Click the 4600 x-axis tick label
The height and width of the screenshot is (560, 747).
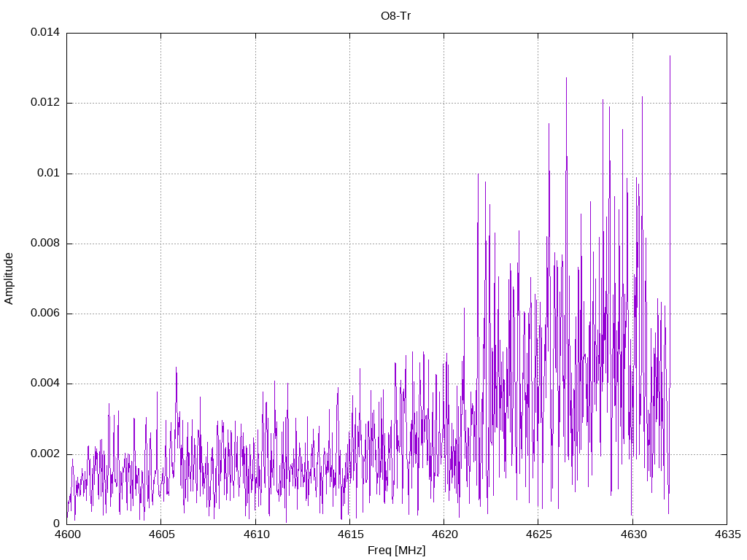click(x=67, y=534)
